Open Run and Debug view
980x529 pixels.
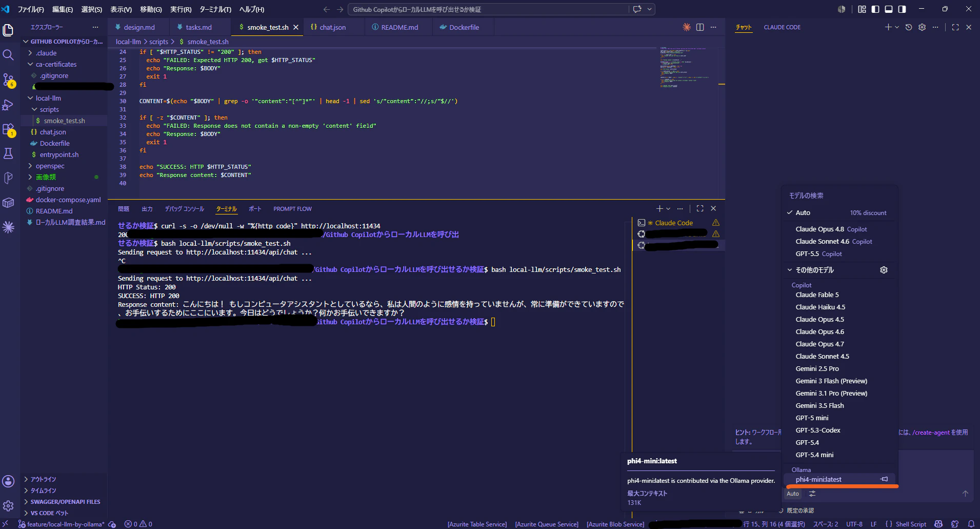pyautogui.click(x=8, y=105)
